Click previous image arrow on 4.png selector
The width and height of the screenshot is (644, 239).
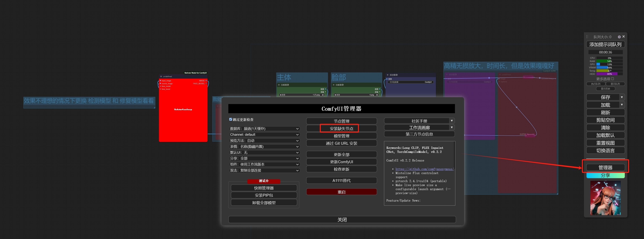[x=335, y=95]
